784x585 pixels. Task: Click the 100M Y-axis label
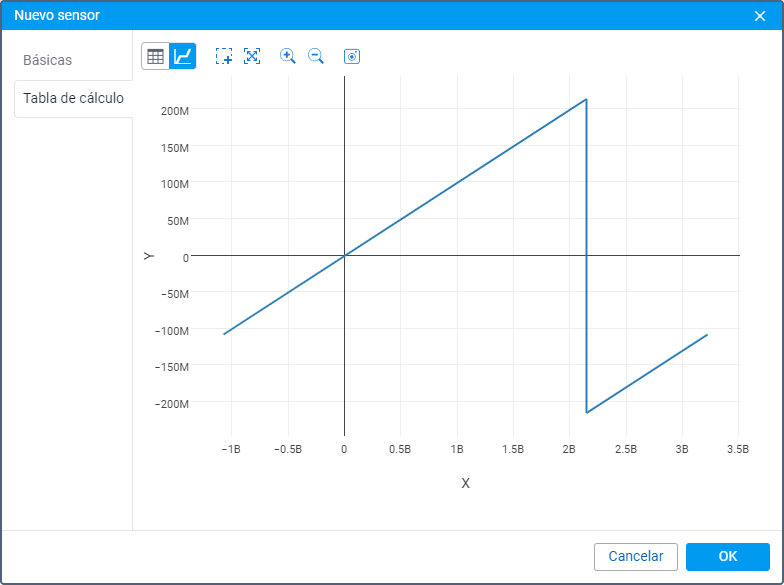point(174,184)
